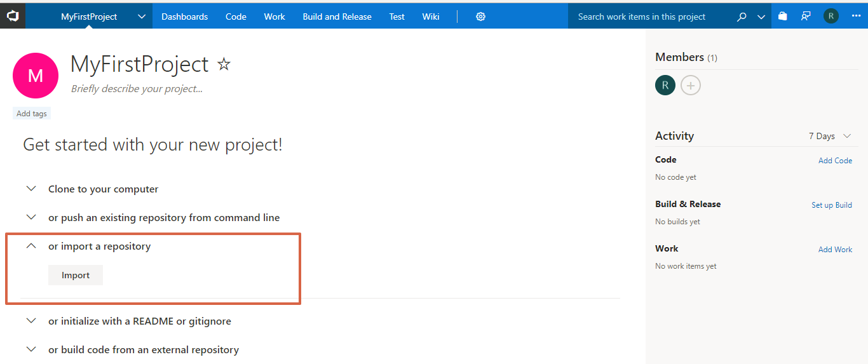Image resolution: width=868 pixels, height=364 pixels.
Task: Add a member with the plus icon
Action: [x=691, y=85]
